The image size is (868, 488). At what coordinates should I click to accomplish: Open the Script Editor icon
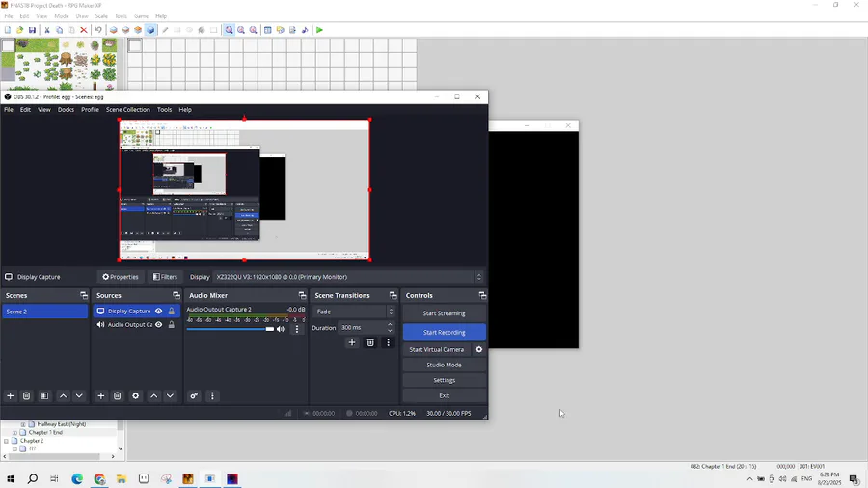pos(292,30)
